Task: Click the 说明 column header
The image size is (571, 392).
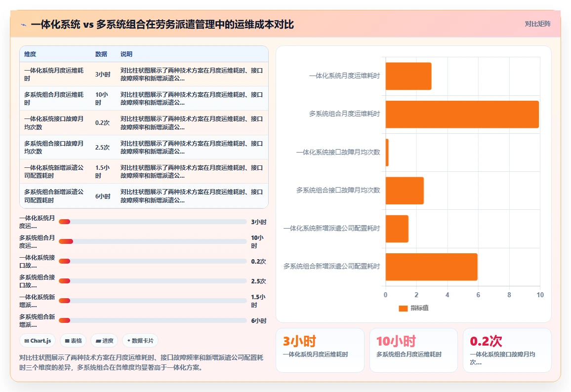Action: point(126,54)
